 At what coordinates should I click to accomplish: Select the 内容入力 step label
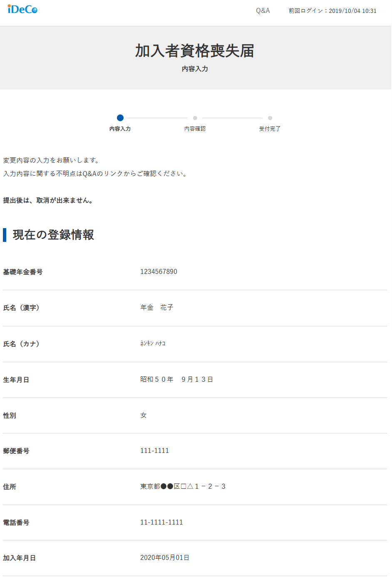(120, 129)
